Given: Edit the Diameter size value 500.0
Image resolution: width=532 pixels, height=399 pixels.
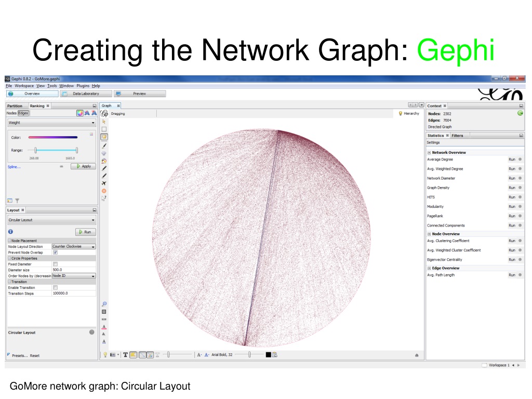Looking at the screenshot, I should click(x=74, y=270).
